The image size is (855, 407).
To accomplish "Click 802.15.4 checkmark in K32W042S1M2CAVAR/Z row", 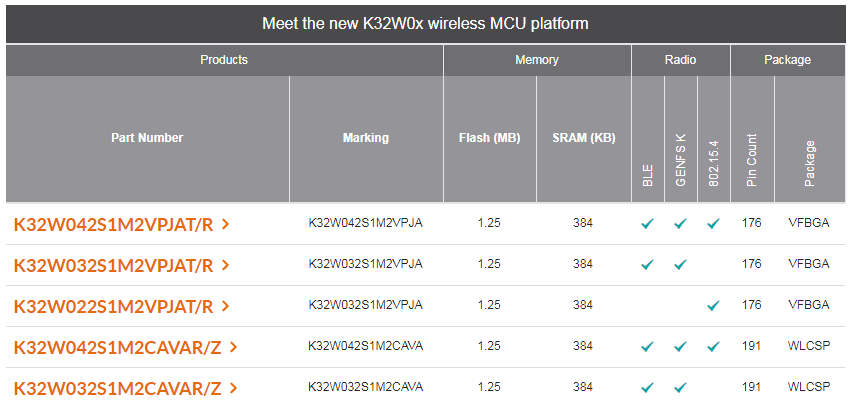I will [713, 347].
